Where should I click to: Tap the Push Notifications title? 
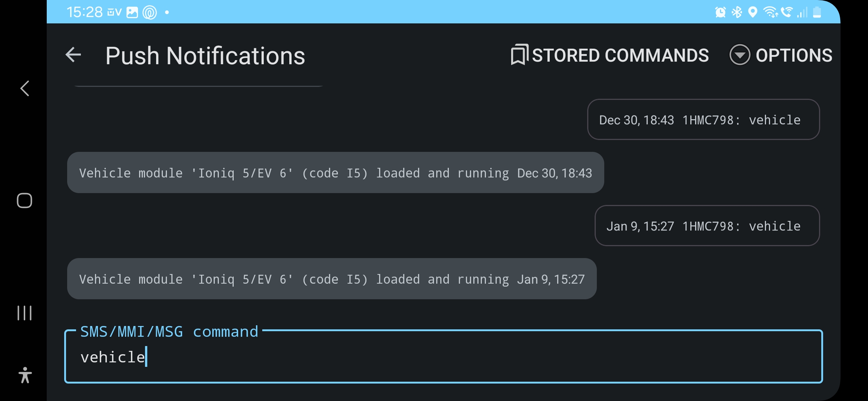[x=205, y=56]
